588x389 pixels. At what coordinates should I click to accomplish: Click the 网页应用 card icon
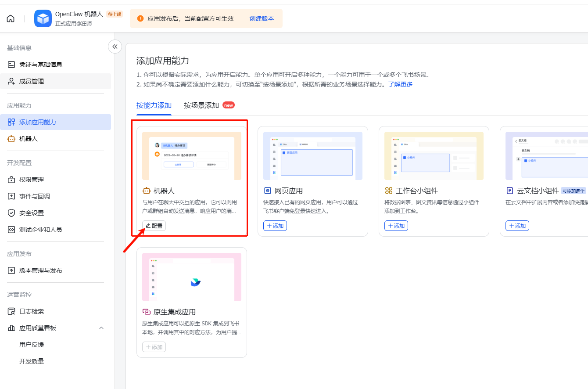pyautogui.click(x=267, y=191)
